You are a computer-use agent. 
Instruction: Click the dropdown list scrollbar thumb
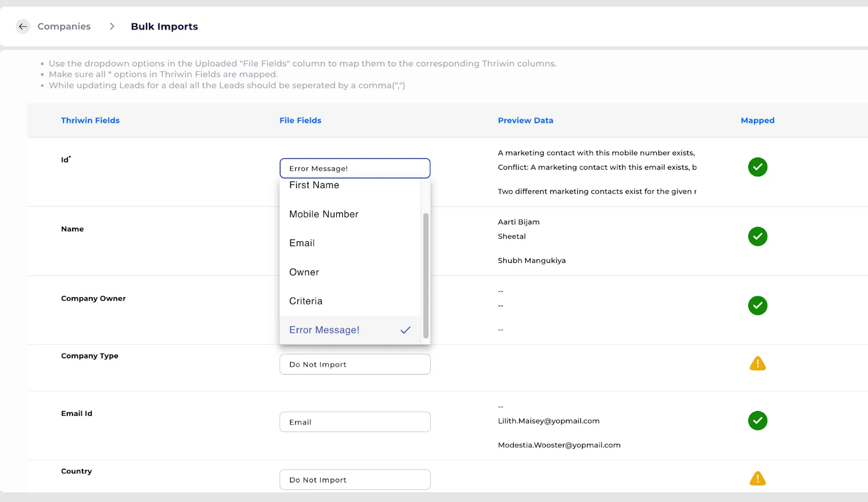[x=426, y=275]
